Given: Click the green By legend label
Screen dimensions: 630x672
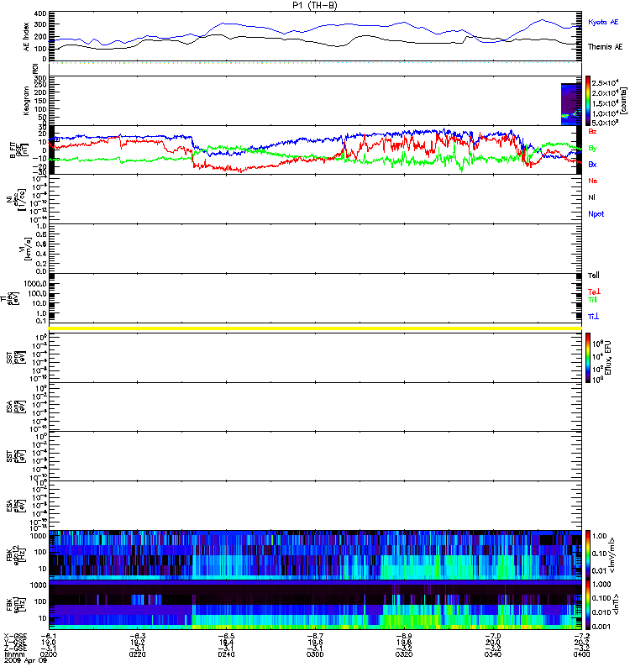Looking at the screenshot, I should point(592,149).
